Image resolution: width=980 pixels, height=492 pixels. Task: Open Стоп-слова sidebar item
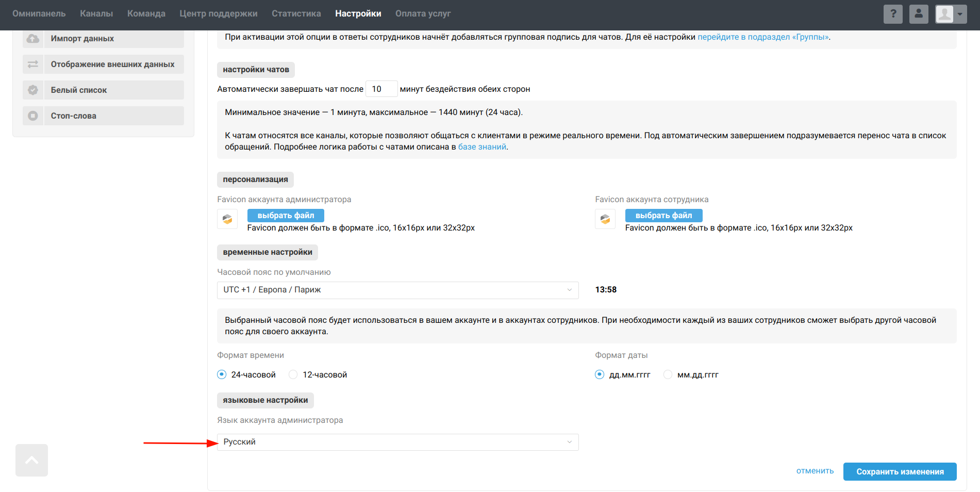tap(103, 116)
